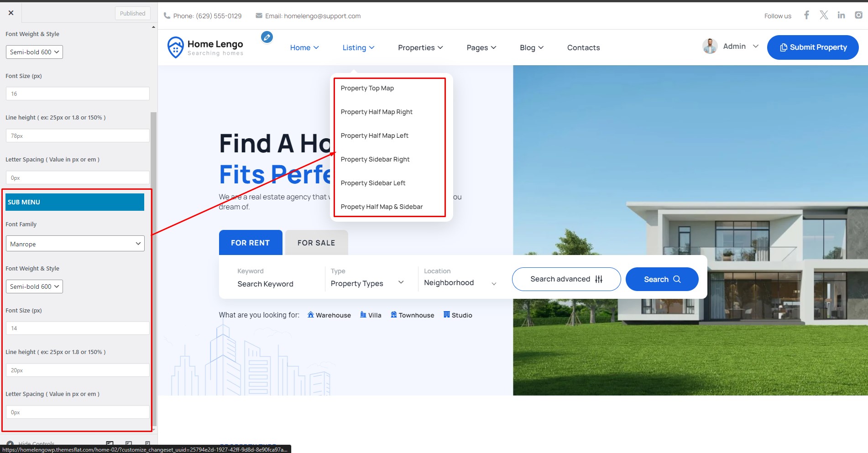Viewport: 868px width, 453px height.
Task: Open Sub Menu Font Weight dropdown
Action: [34, 286]
